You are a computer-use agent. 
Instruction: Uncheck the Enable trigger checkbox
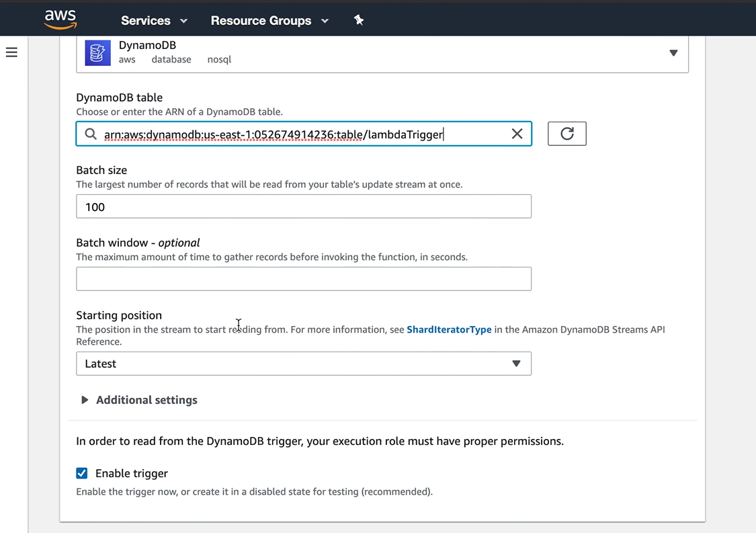(x=82, y=473)
